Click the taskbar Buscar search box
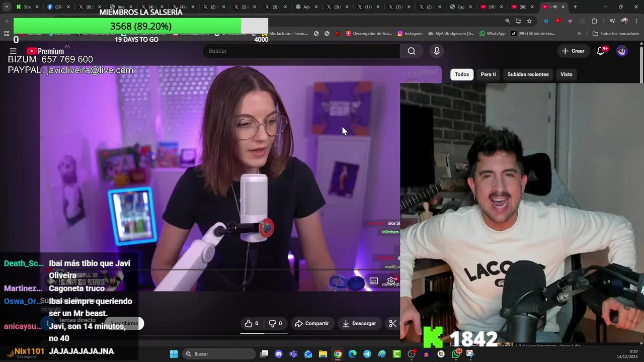 pos(218,354)
